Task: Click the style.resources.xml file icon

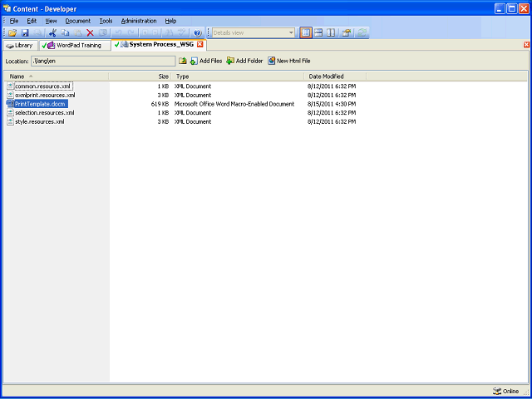Action: [11, 121]
